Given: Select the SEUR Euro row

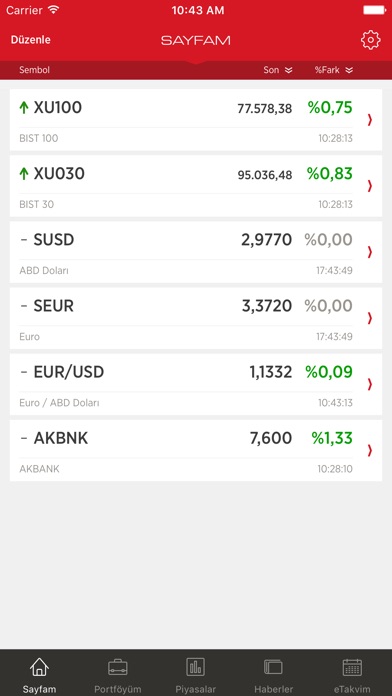Looking at the screenshot, I should tap(196, 318).
